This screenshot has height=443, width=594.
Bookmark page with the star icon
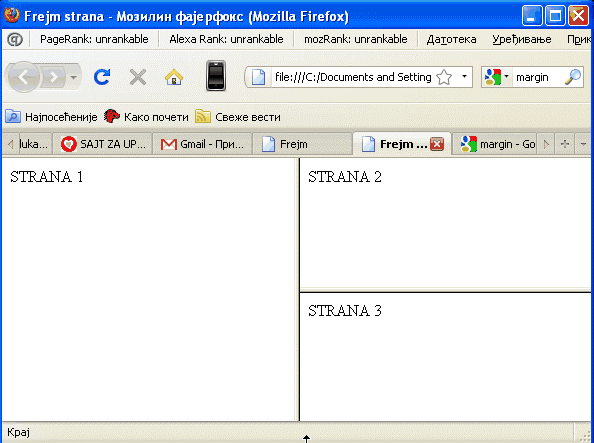[444, 77]
